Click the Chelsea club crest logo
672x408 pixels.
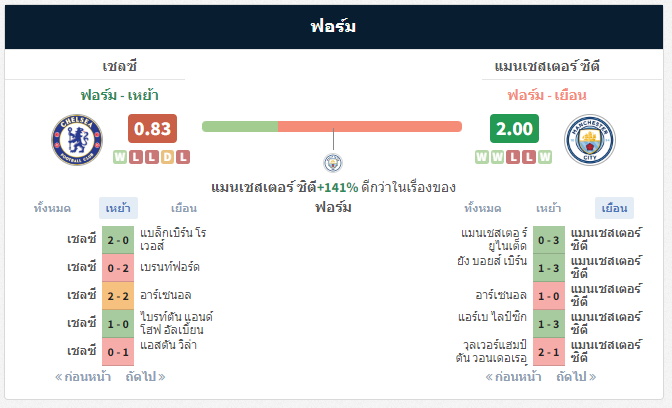[77, 140]
